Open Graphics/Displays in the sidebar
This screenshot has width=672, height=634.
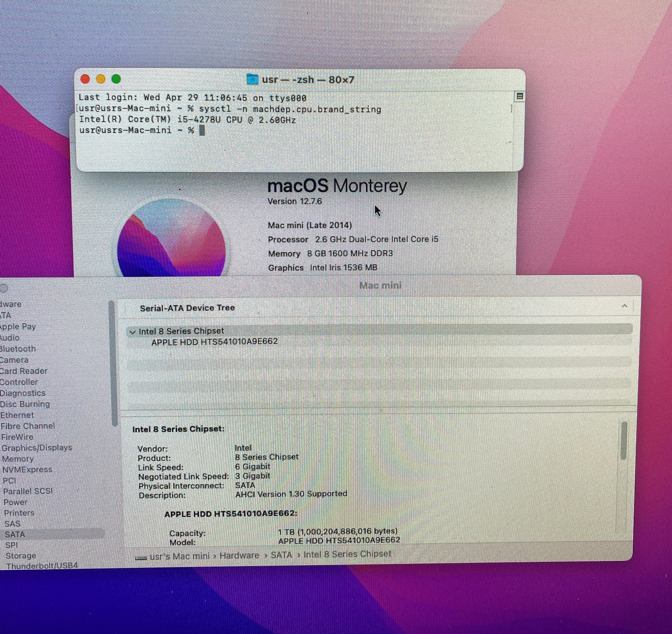(x=37, y=448)
